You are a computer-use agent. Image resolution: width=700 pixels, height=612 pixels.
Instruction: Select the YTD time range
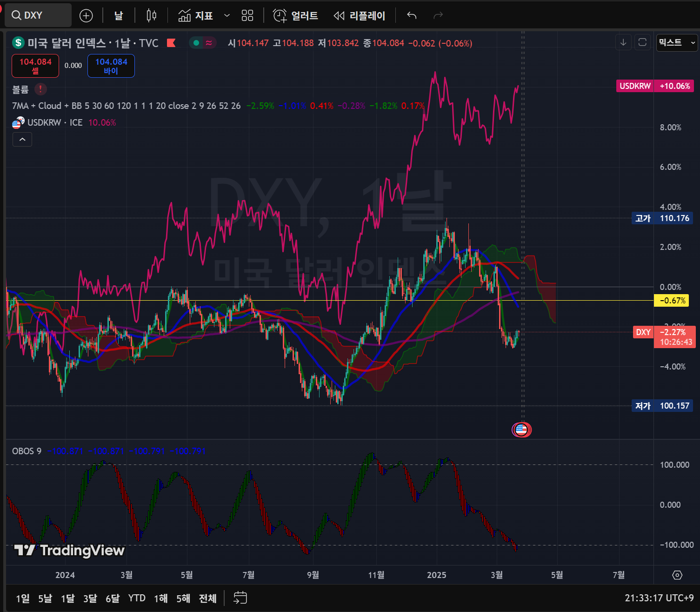[x=137, y=598]
